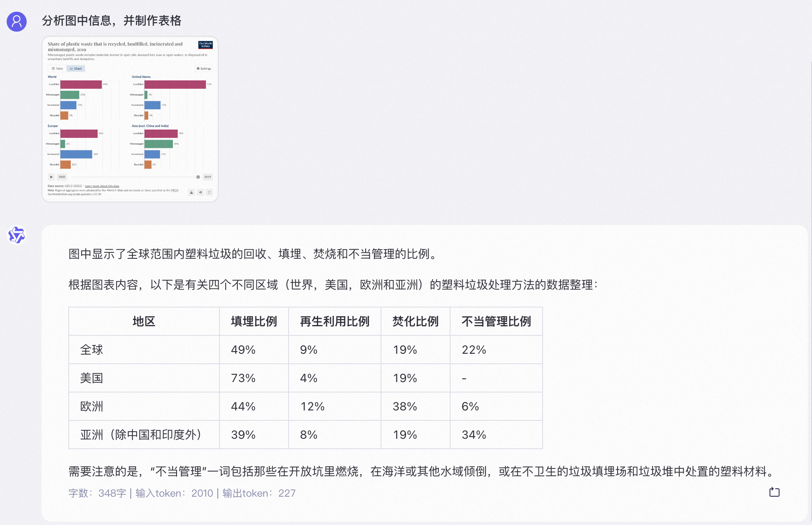Screen dimensions: 812x525
Task: Open the Settings gear button in chart
Action: coord(204,68)
